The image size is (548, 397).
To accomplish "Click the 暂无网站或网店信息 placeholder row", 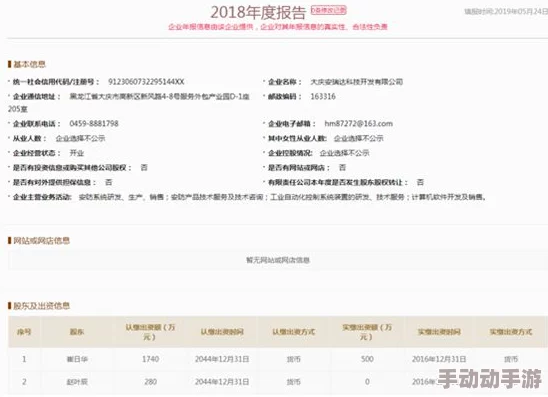I will coord(278,260).
